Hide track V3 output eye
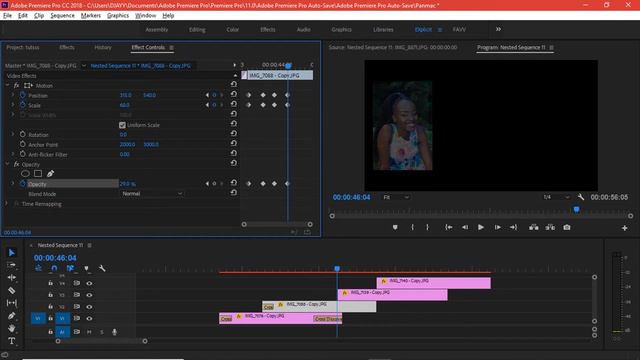Viewport: 640px width, 360px height. pyautogui.click(x=89, y=295)
